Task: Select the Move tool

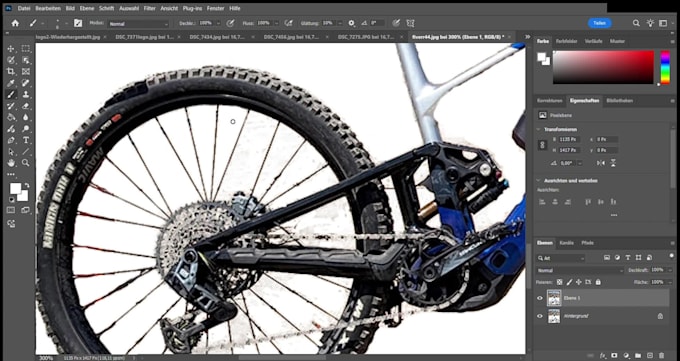Action: tap(11, 49)
